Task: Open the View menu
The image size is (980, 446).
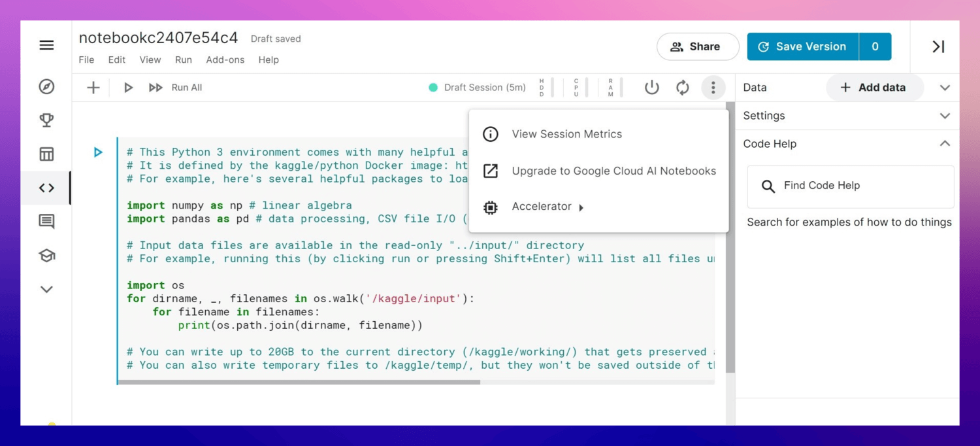Action: coord(150,60)
